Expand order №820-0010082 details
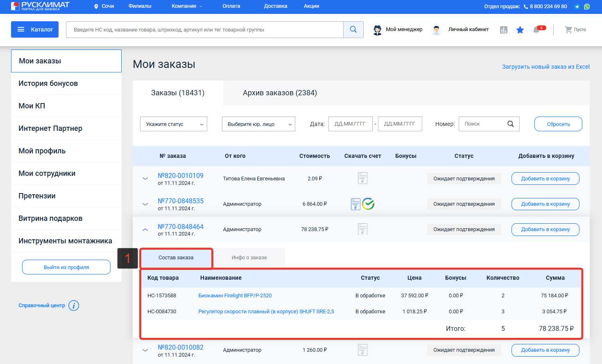This screenshot has width=602, height=364. coord(145,350)
